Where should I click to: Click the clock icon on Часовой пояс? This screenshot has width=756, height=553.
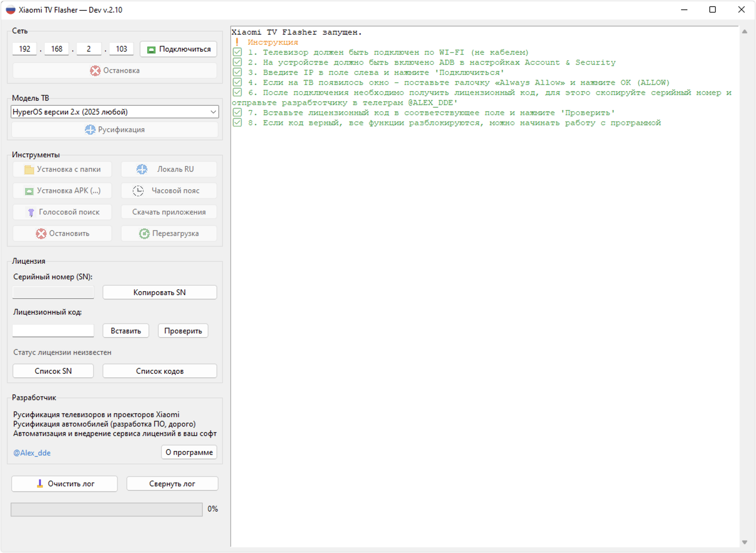[138, 191]
